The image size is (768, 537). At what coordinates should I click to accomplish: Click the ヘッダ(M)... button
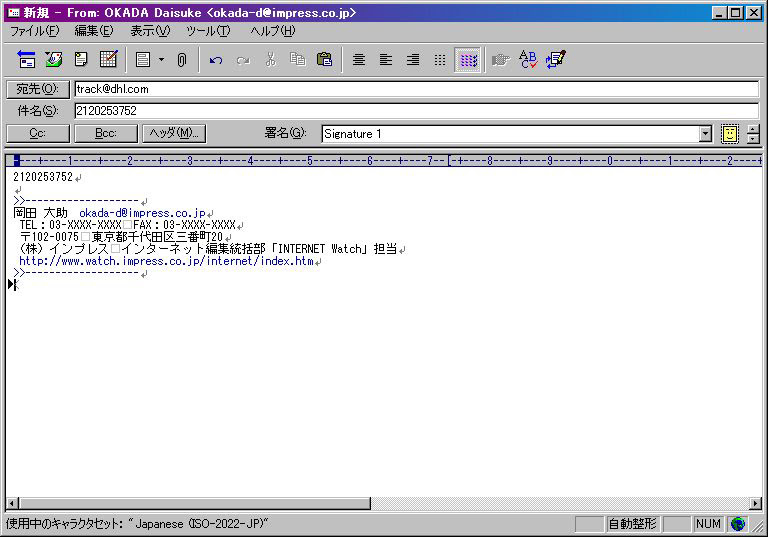coord(174,133)
